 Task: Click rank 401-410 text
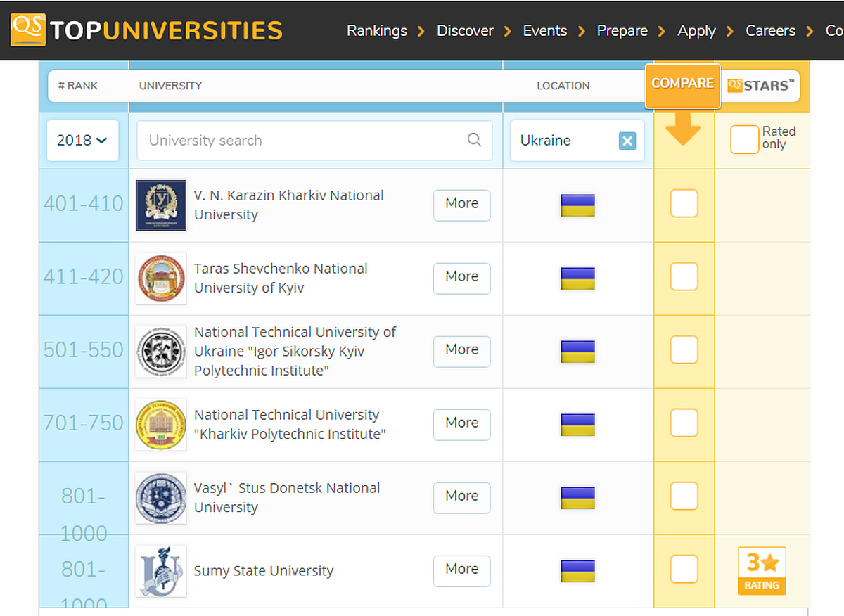(x=84, y=203)
